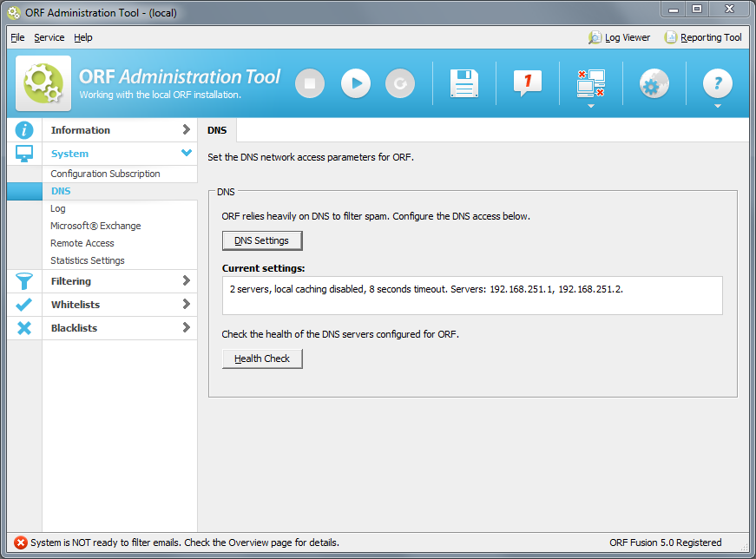756x559 pixels.
Task: Click 'Check the health of the DNS servers' text
Action: 340,334
